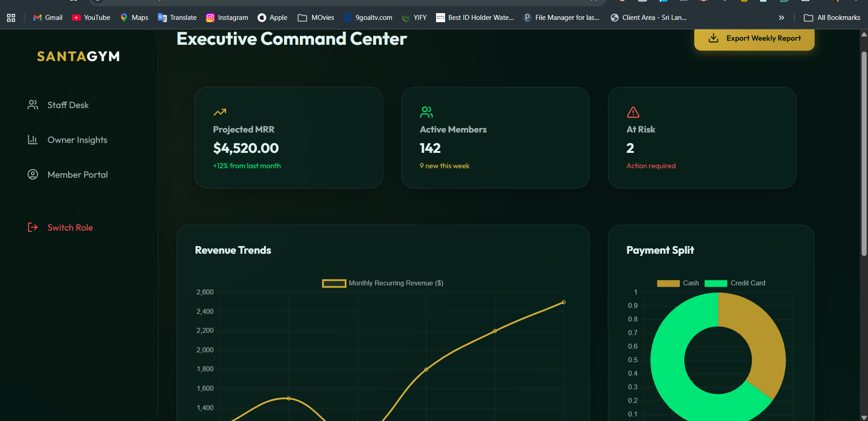Click the Active Members people icon
Image resolution: width=868 pixels, height=421 pixels.
click(x=427, y=112)
